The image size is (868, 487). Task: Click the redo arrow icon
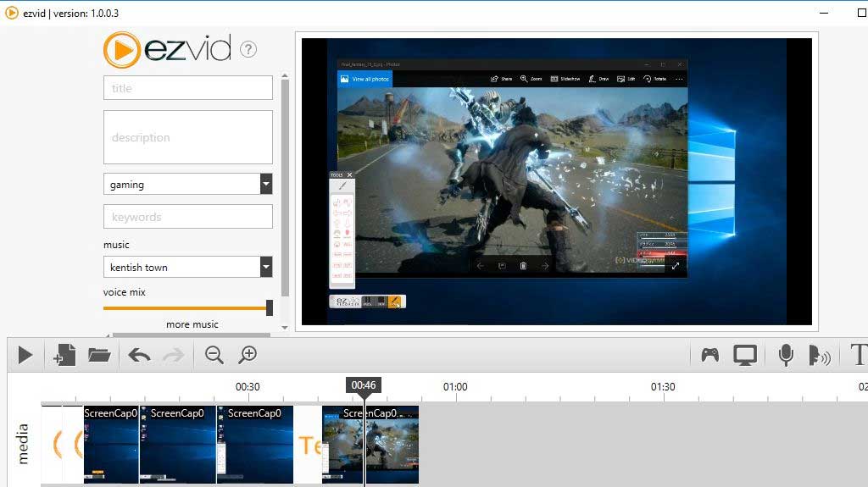(x=173, y=355)
